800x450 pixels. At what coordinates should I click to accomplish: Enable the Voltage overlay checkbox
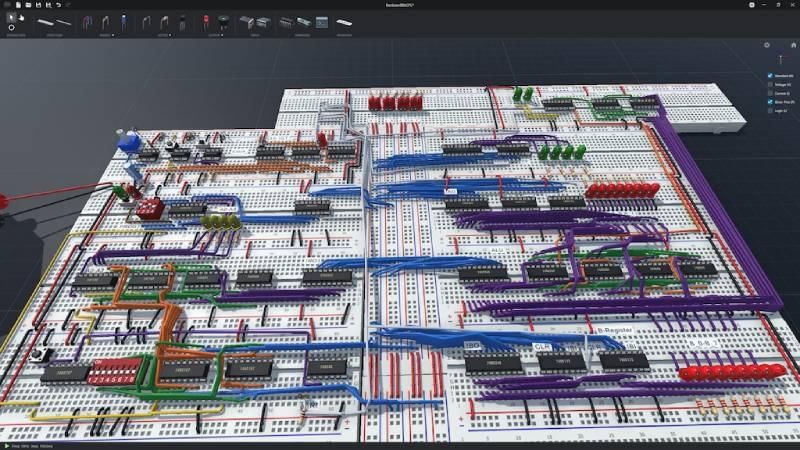pos(769,84)
